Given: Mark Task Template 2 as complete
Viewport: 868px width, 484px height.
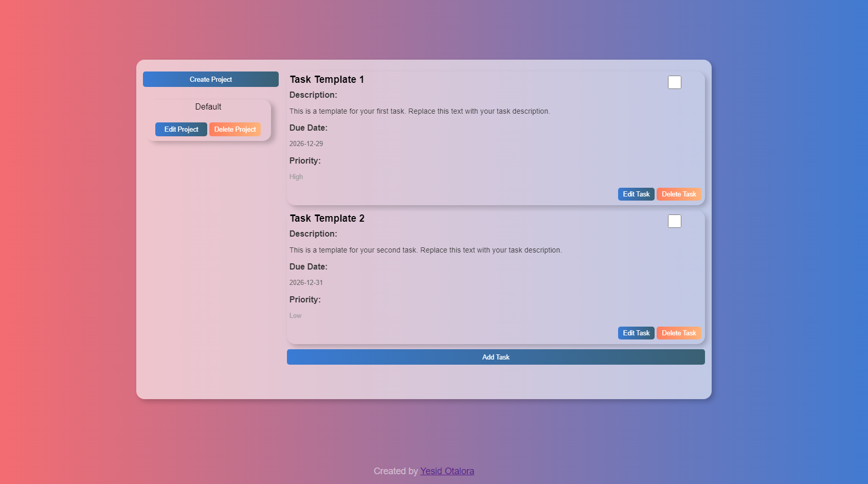Looking at the screenshot, I should click(x=674, y=221).
